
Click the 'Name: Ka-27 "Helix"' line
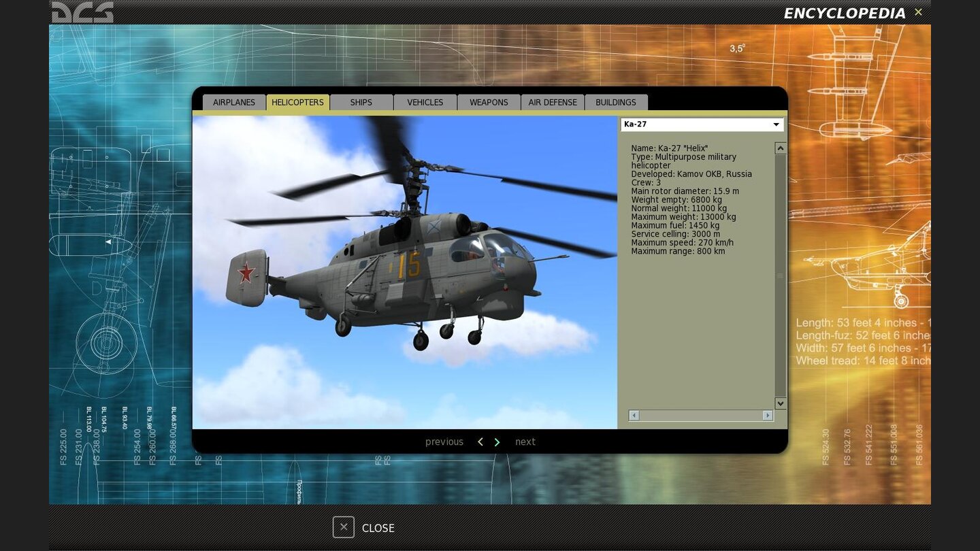(x=670, y=148)
